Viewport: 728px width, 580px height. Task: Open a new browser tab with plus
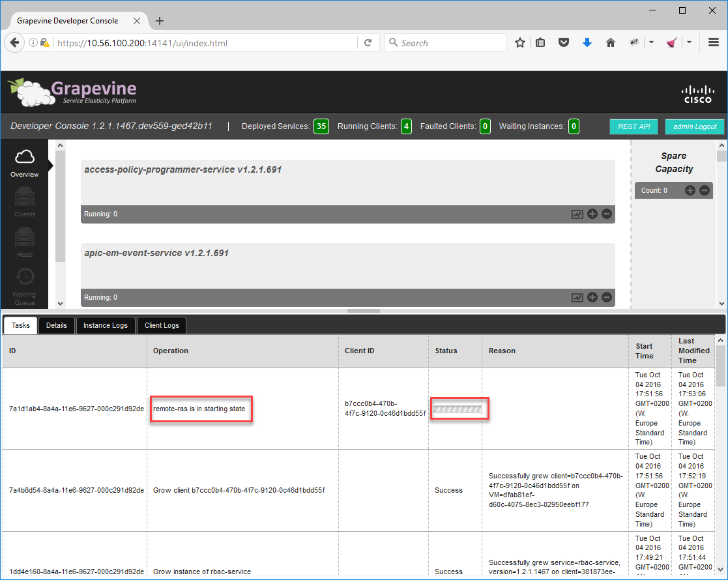coord(160,21)
